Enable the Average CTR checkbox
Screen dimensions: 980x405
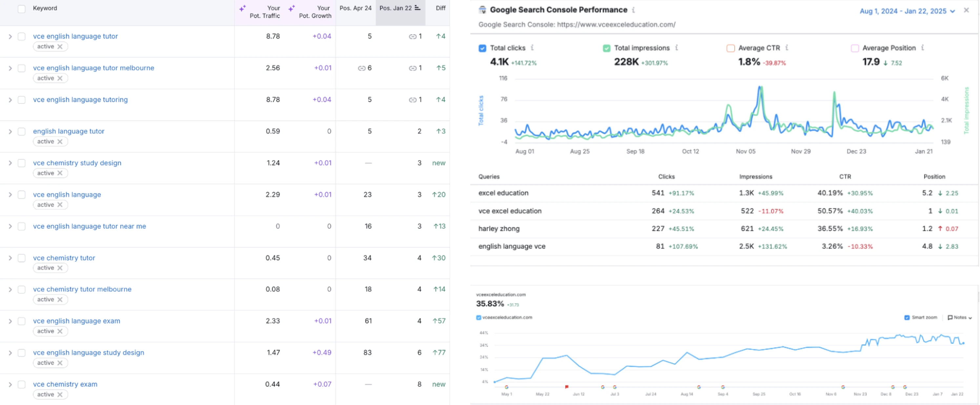click(x=730, y=48)
